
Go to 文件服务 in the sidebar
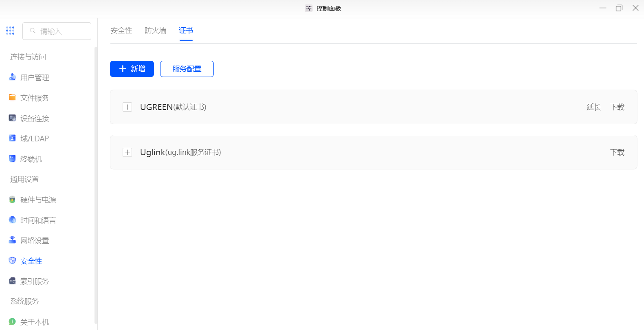(35, 98)
